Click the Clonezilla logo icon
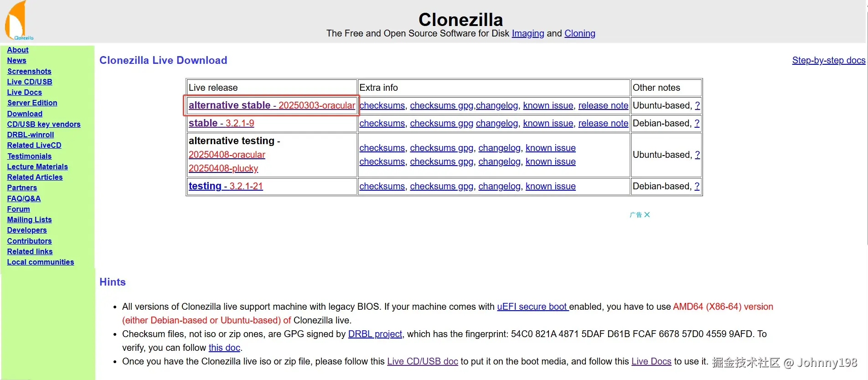 pyautogui.click(x=18, y=21)
